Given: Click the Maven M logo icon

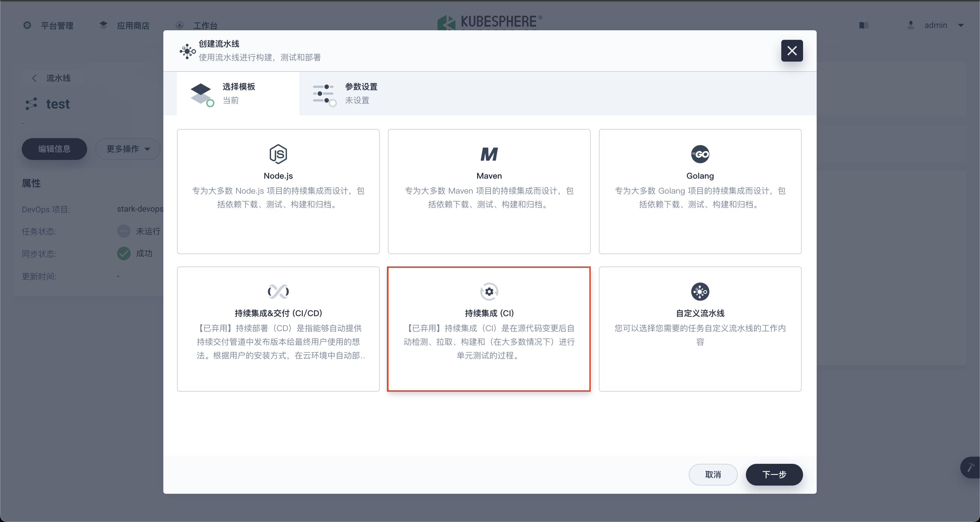Looking at the screenshot, I should pyautogui.click(x=489, y=154).
